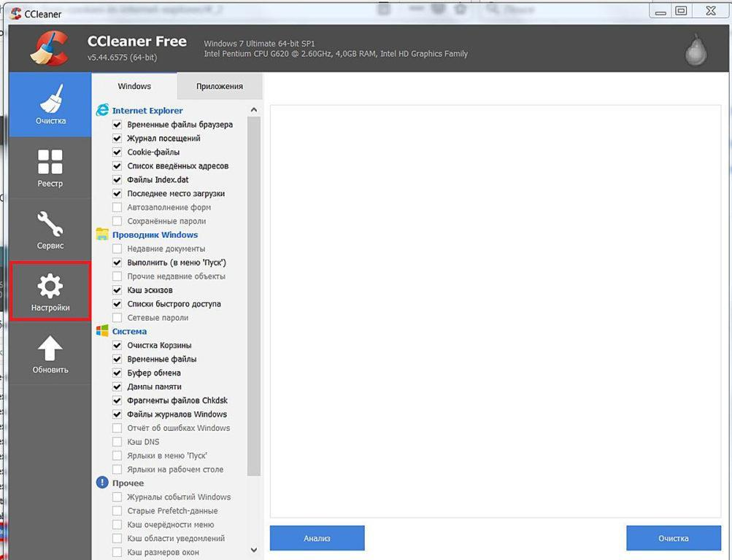Click the scroll up arrow in list

[x=254, y=110]
